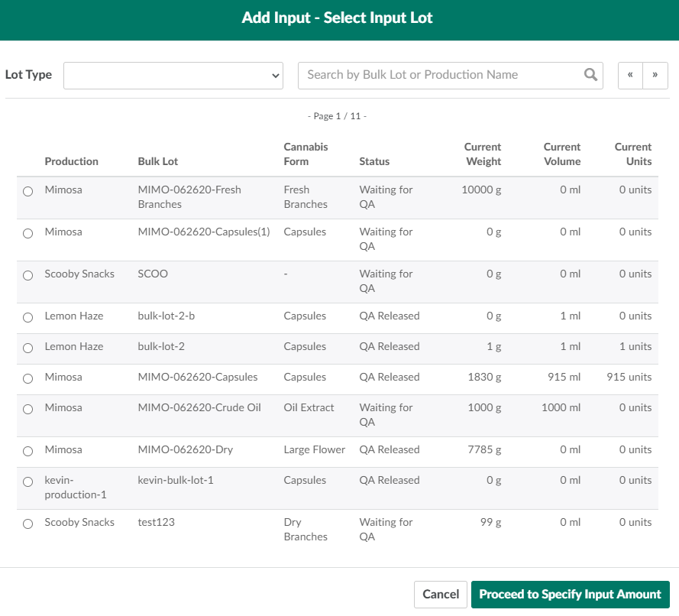
Task: Go to next page with » button
Action: (655, 76)
